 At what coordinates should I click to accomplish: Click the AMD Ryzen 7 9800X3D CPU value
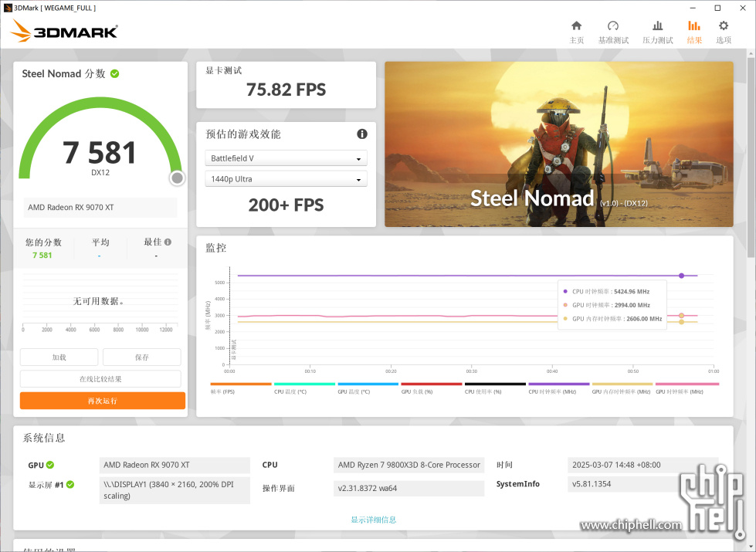coord(409,465)
